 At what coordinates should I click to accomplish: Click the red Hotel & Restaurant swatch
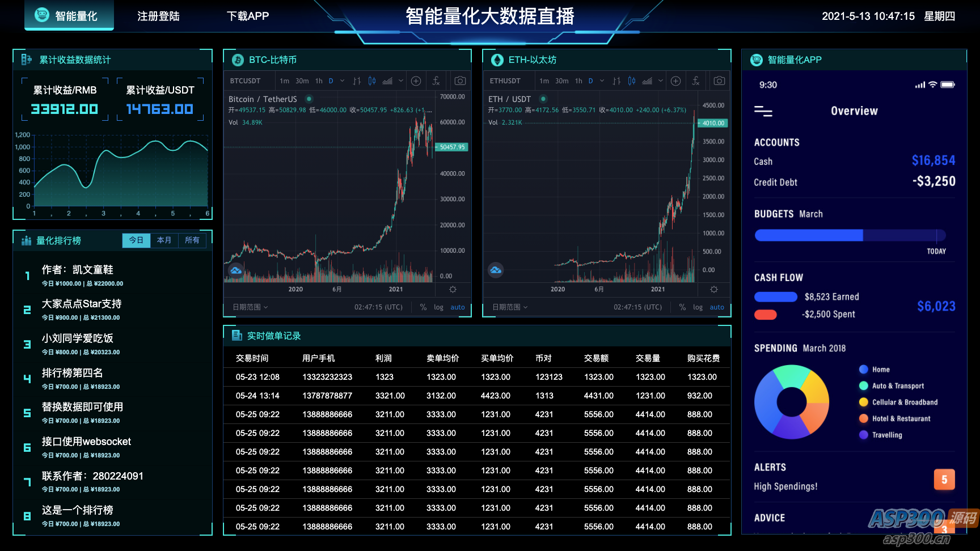[x=864, y=419]
